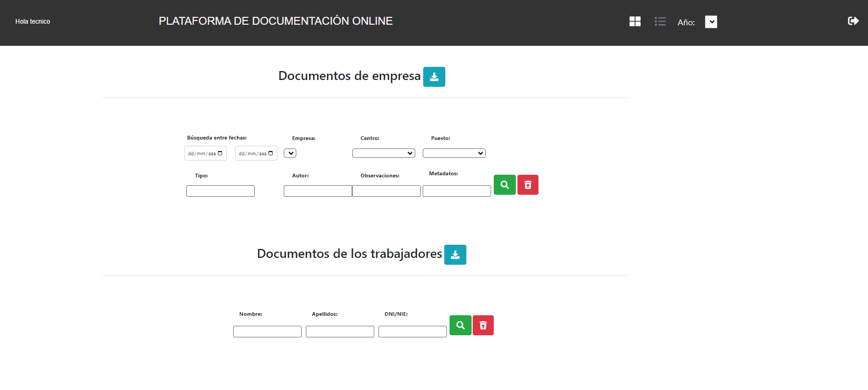Search company documents with green magnifier
The height and width of the screenshot is (390, 868).
pos(505,185)
